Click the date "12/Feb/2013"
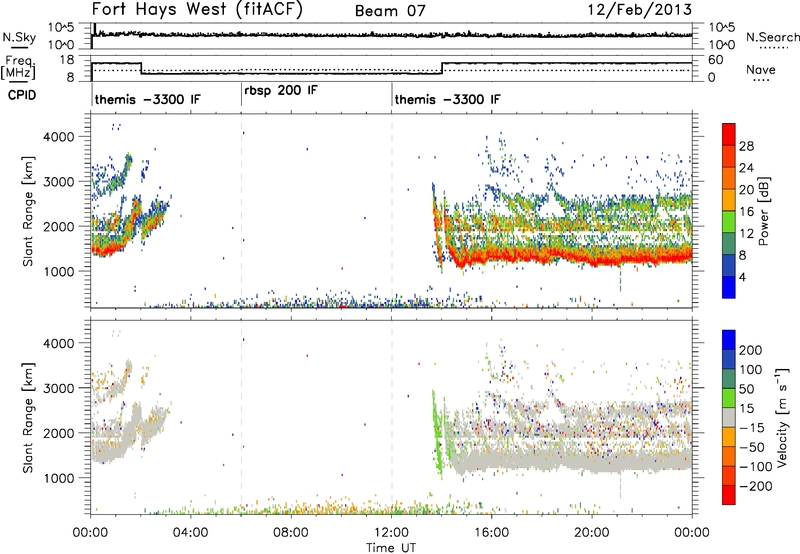The width and height of the screenshot is (800, 554). click(x=640, y=9)
